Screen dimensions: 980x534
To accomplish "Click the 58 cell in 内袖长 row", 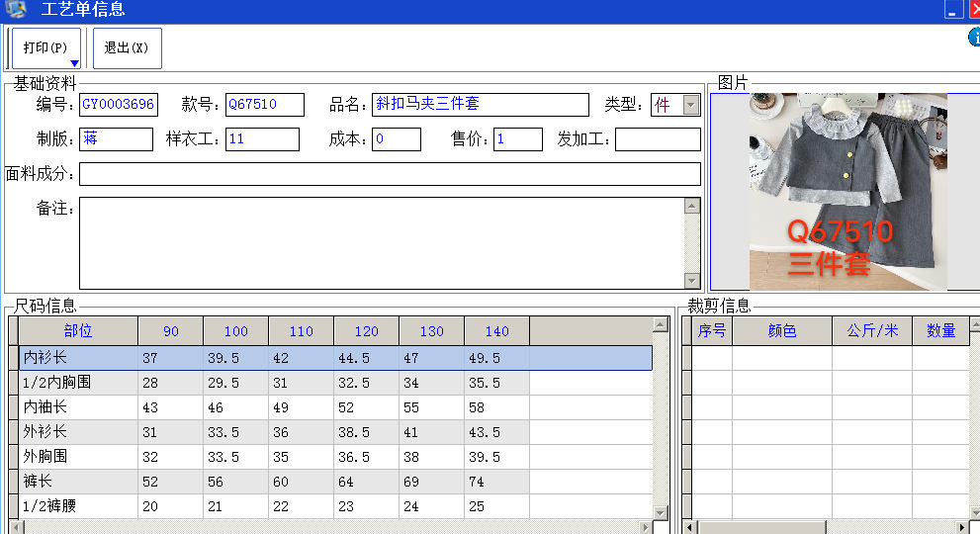I will (496, 407).
